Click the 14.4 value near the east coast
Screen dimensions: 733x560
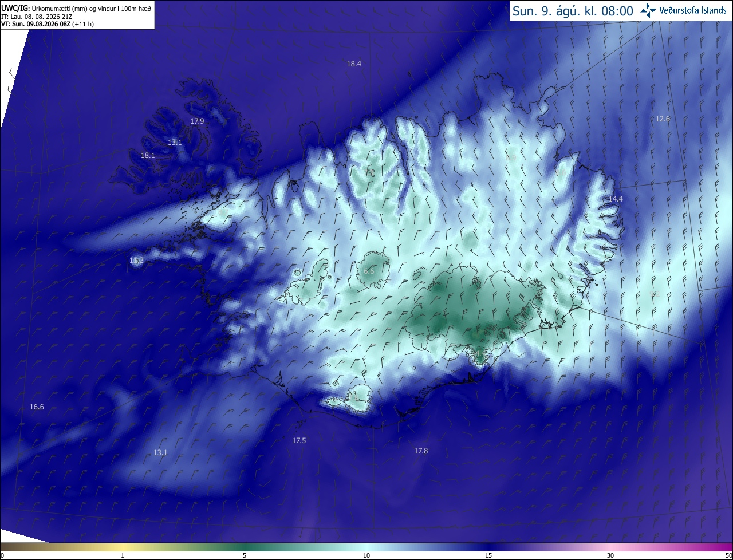(x=616, y=199)
